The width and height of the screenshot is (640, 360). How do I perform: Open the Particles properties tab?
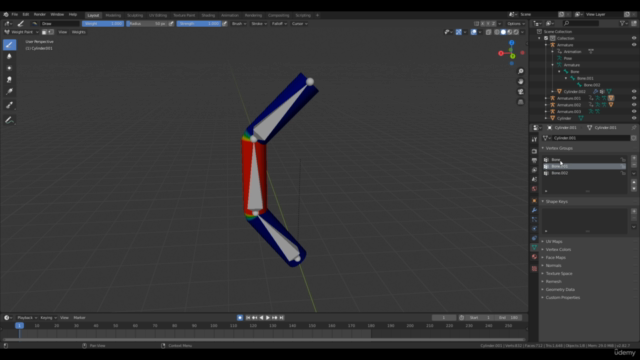coord(534,220)
